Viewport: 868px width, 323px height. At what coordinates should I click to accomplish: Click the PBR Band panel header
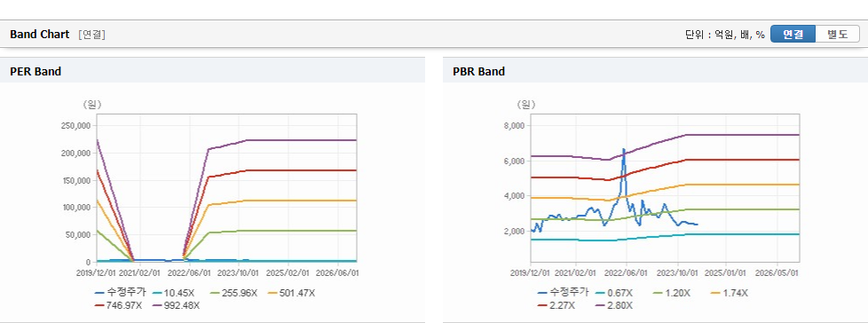click(x=655, y=71)
